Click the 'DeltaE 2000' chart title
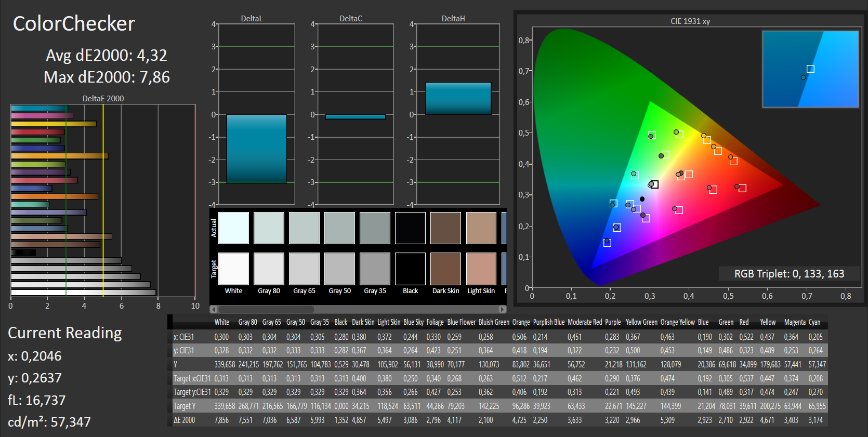Screen dimensions: 868x437 click(103, 98)
